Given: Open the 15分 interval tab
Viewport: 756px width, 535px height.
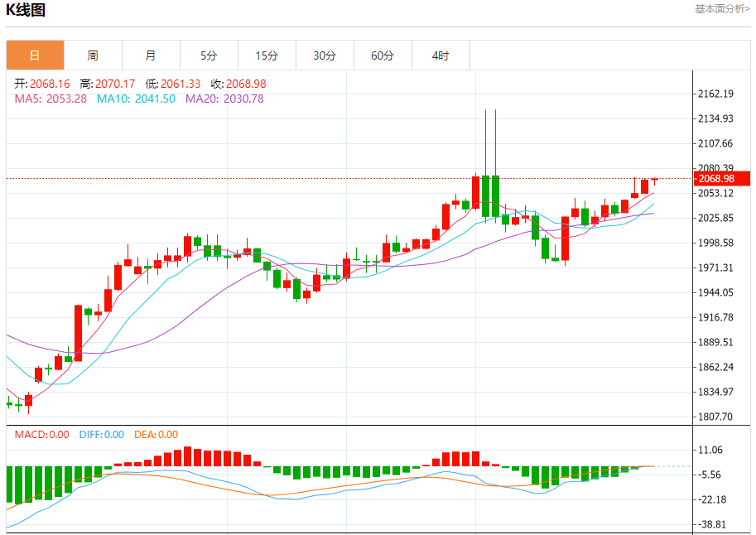Looking at the screenshot, I should [267, 55].
